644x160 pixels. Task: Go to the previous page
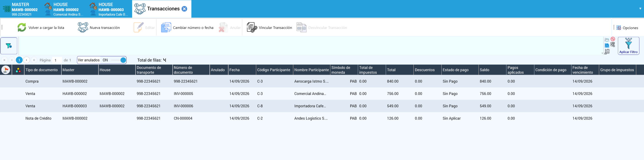pos(12,60)
